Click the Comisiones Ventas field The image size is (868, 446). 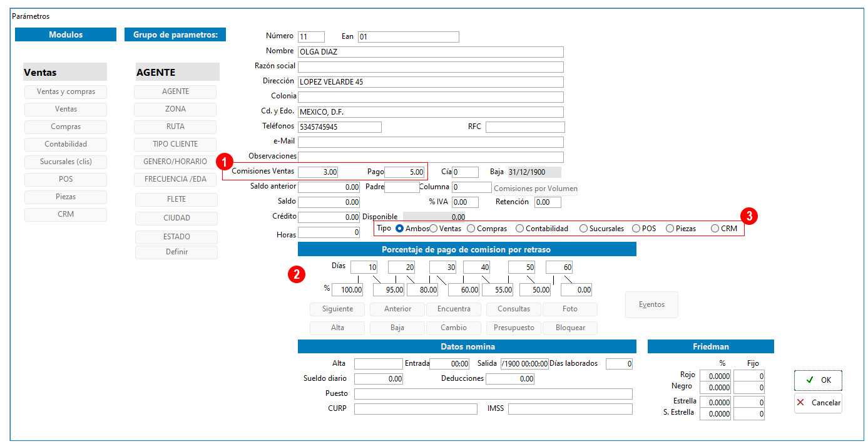[318, 172]
